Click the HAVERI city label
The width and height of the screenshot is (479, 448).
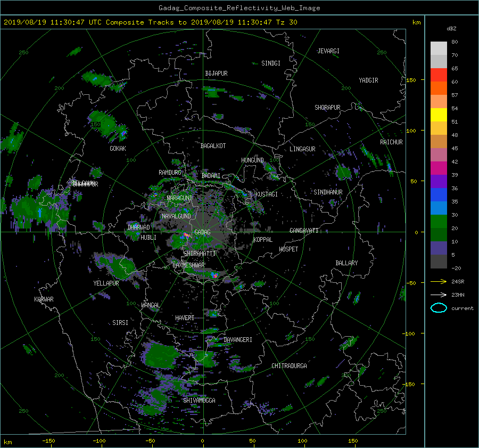point(185,318)
